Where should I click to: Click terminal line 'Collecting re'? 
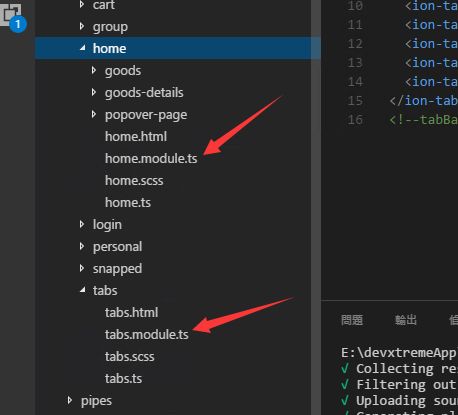click(x=407, y=369)
